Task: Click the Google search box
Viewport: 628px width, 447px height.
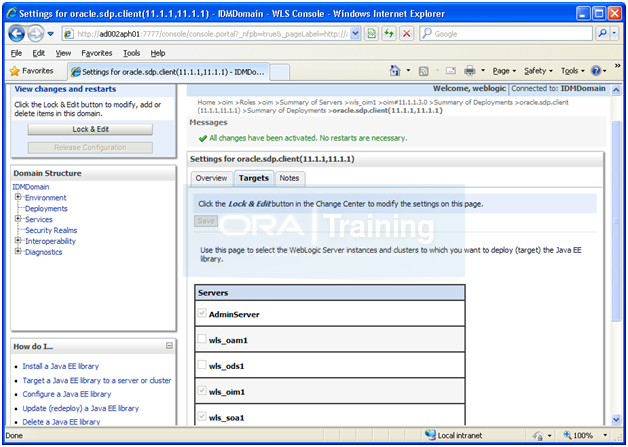Action: [x=506, y=34]
